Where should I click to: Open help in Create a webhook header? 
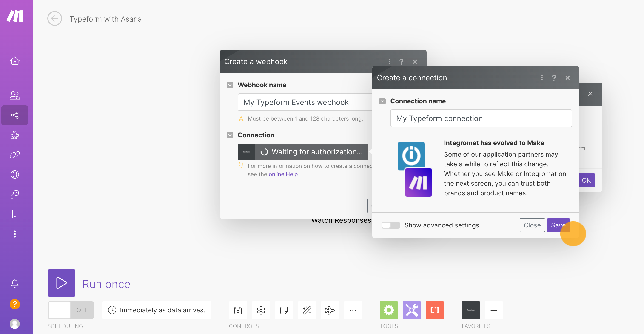[401, 62]
